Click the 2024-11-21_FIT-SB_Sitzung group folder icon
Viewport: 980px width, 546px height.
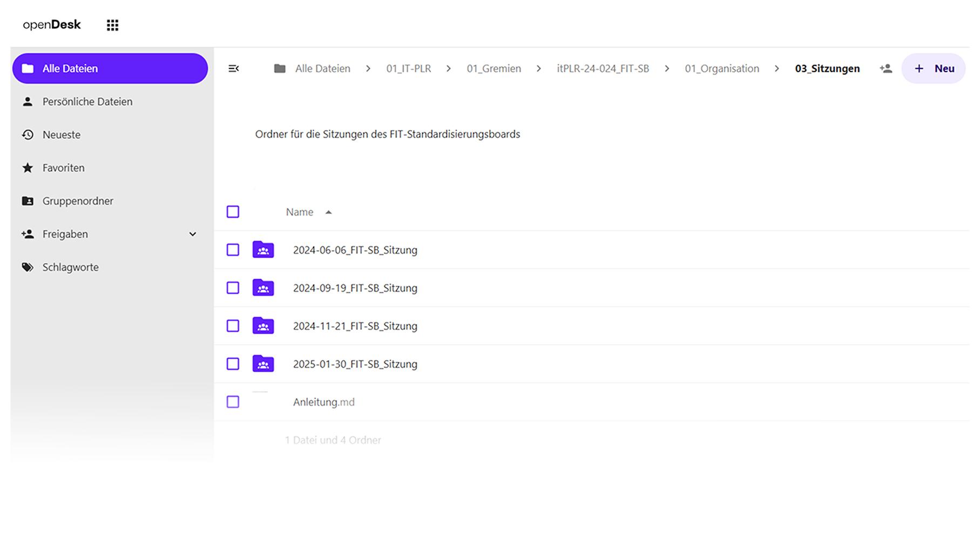263,326
